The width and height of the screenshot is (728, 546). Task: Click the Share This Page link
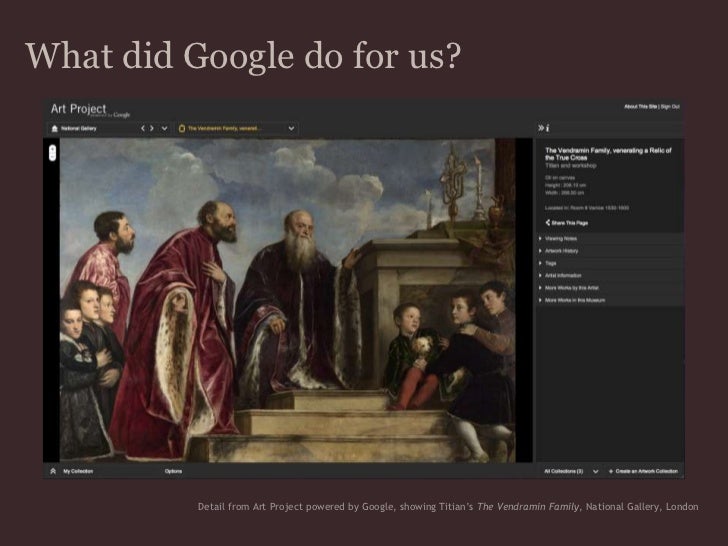click(570, 223)
